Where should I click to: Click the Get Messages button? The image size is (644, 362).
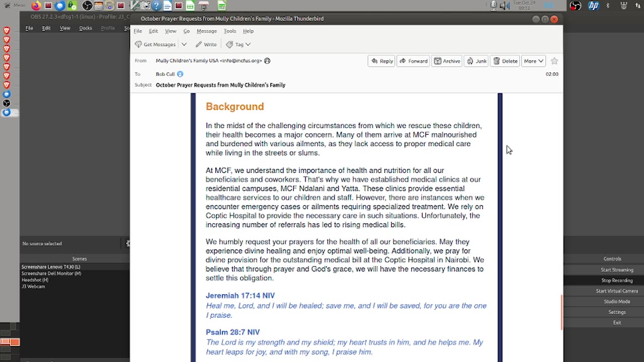tap(155, 44)
